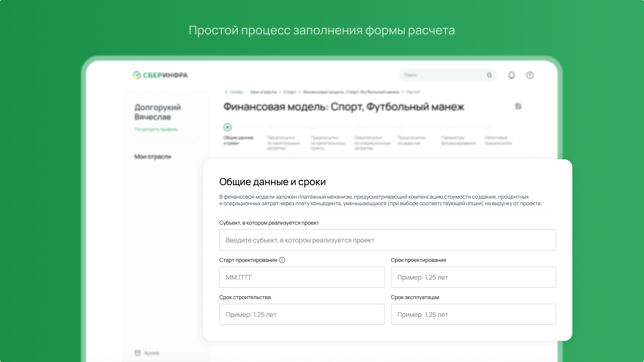
Task: Click the СберИнфра logo
Action: [x=160, y=75]
